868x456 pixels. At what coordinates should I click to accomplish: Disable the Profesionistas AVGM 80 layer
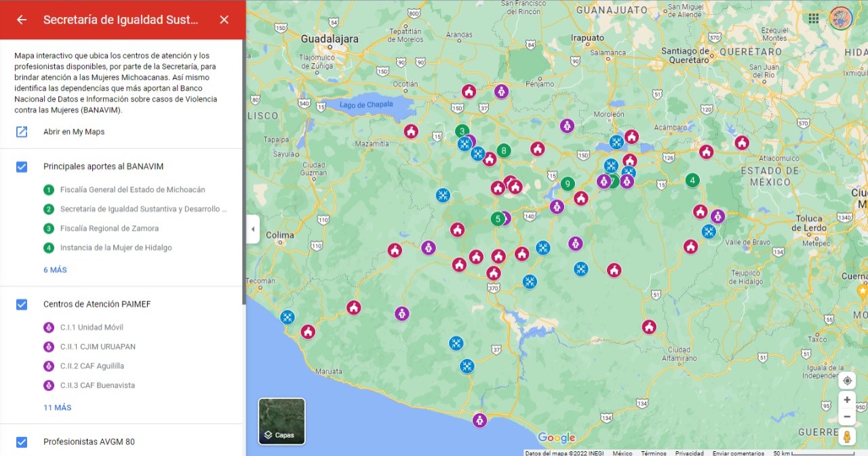pos(22,442)
